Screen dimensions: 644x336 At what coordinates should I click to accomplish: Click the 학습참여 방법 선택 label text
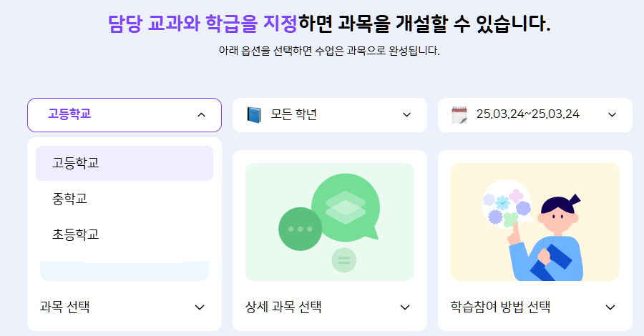[x=500, y=307]
